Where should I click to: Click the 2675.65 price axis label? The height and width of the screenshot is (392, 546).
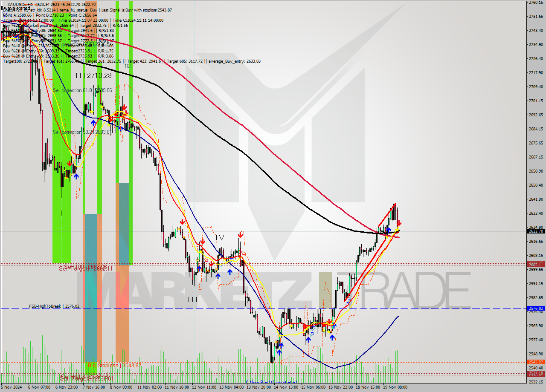coord(536,143)
